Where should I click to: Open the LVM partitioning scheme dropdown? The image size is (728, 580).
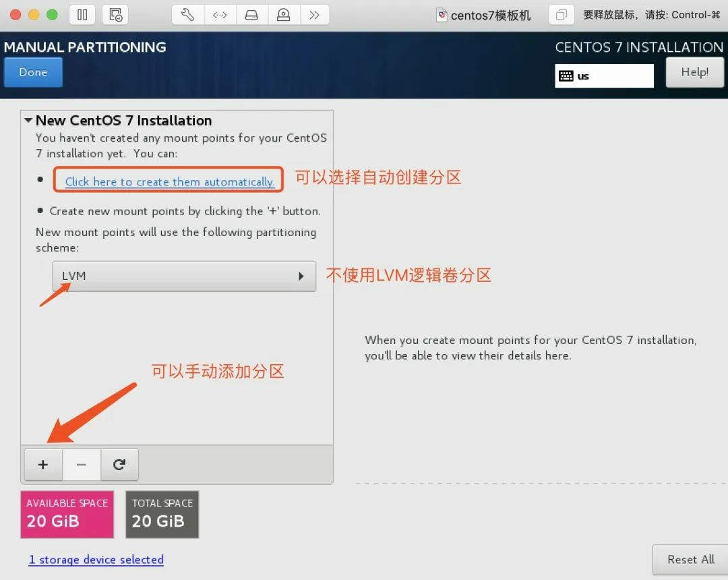[184, 276]
